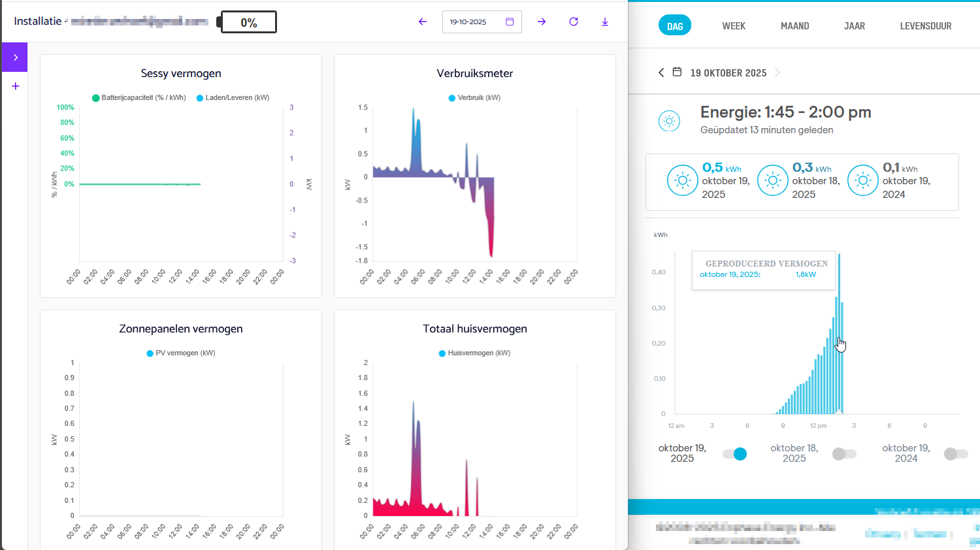Expand the purple sidebar chevron
This screenshot has height=550, width=980.
coord(15,57)
